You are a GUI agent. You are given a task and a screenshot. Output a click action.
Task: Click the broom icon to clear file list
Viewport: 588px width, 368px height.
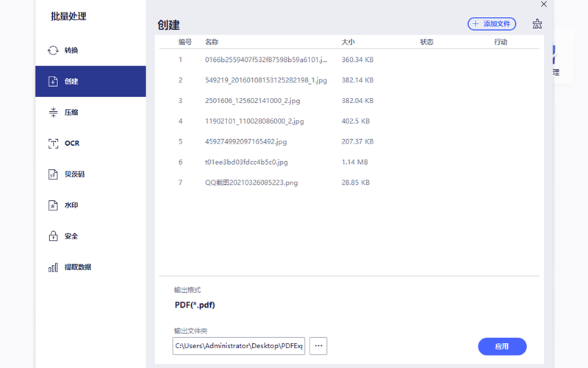(x=537, y=24)
